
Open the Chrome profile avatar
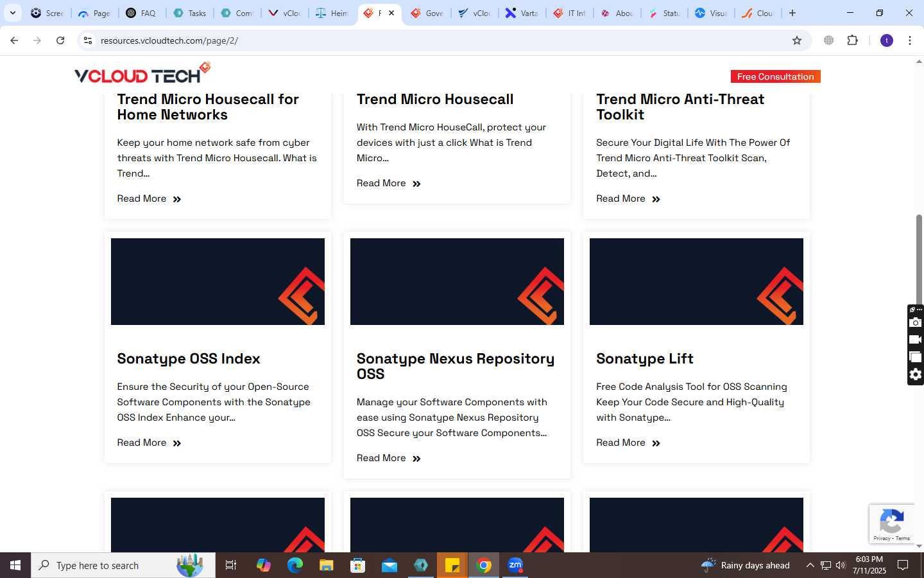pos(887,40)
